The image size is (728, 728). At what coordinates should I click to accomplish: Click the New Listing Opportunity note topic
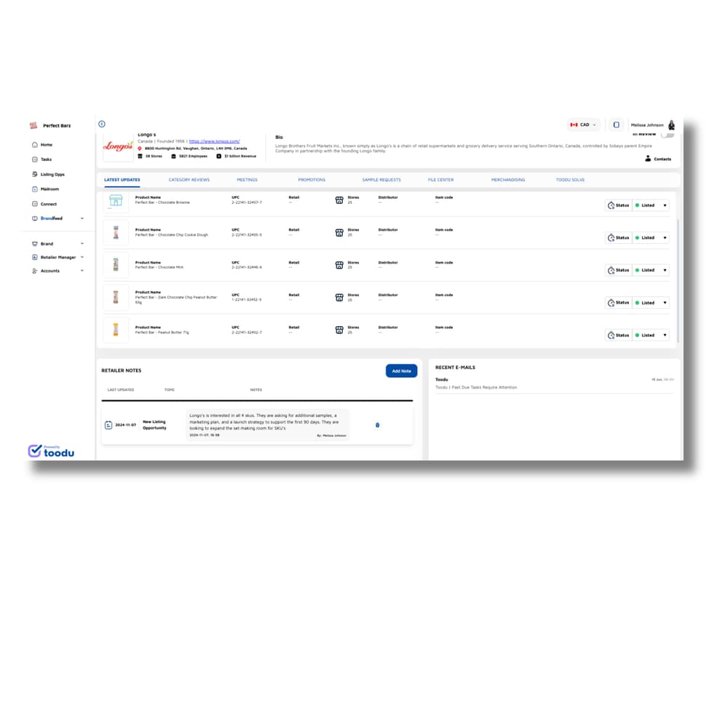154,425
